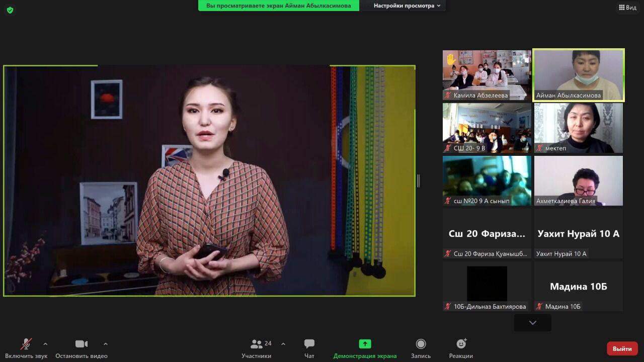
Task: Click the Включить звук label
Action: pos(27,356)
